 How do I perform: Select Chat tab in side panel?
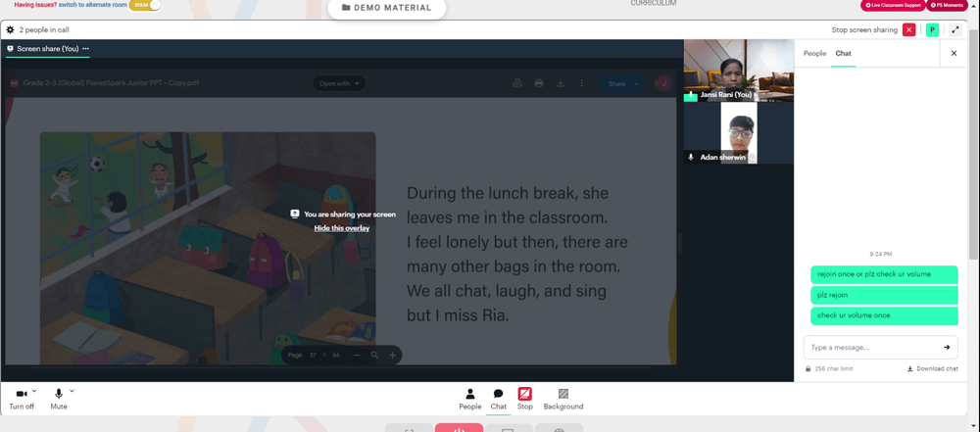[843, 53]
